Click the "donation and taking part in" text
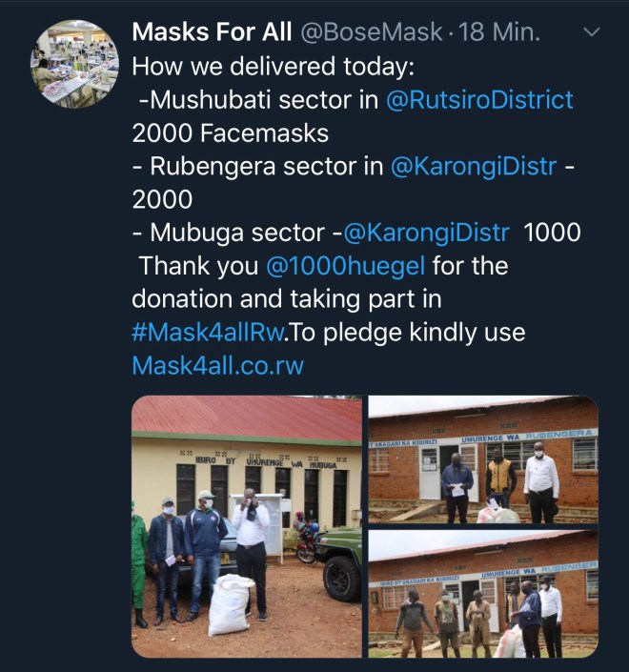This screenshot has width=629, height=672. tap(286, 299)
